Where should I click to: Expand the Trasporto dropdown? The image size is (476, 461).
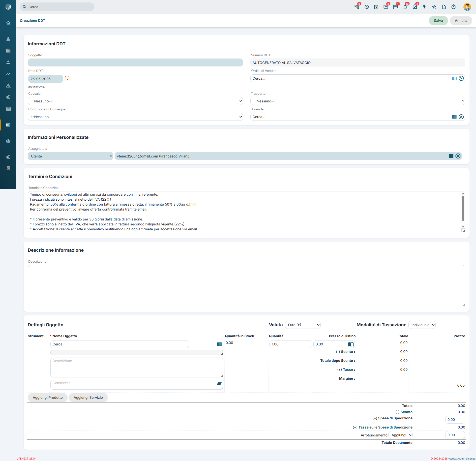358,101
